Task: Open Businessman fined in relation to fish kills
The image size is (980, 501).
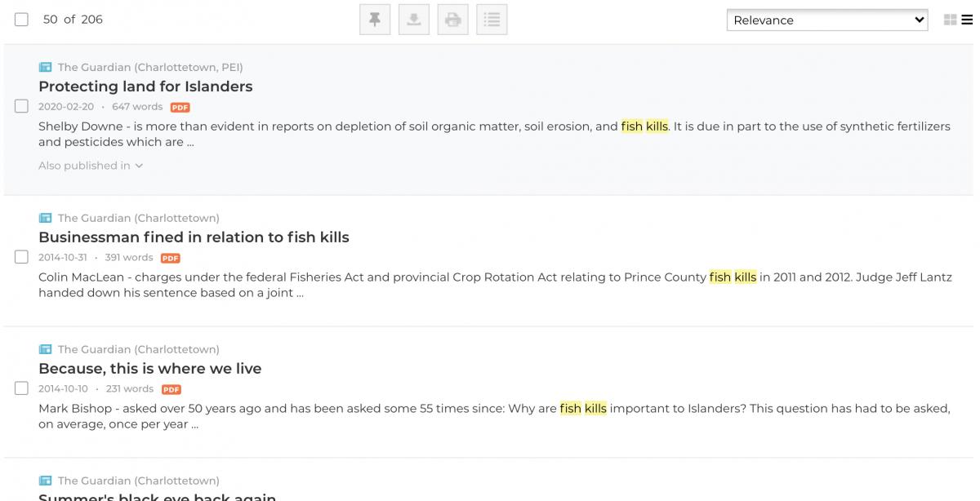Action: (194, 237)
